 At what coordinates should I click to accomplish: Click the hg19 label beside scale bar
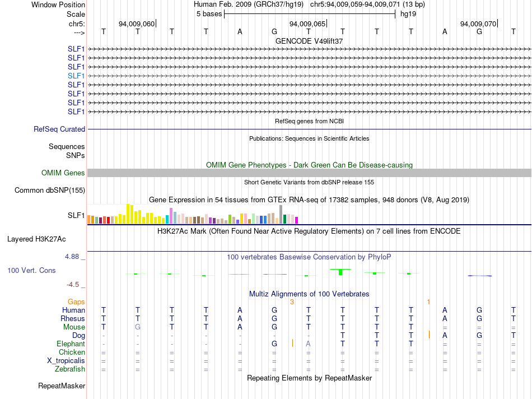[x=408, y=14]
